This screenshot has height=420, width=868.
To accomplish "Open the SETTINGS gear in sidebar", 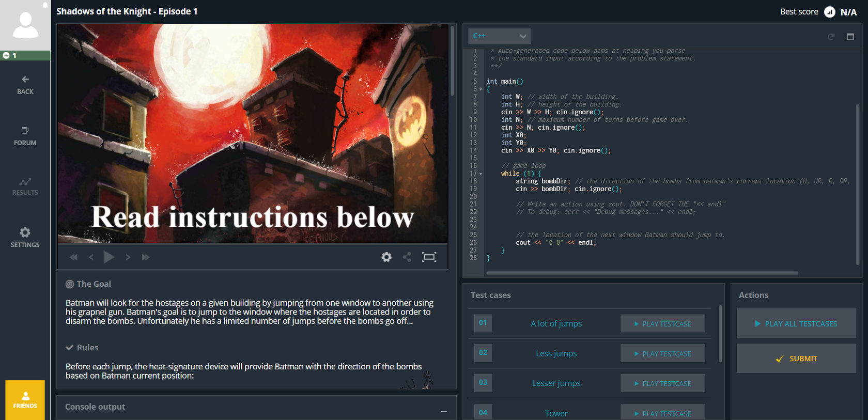I will click(x=25, y=238).
